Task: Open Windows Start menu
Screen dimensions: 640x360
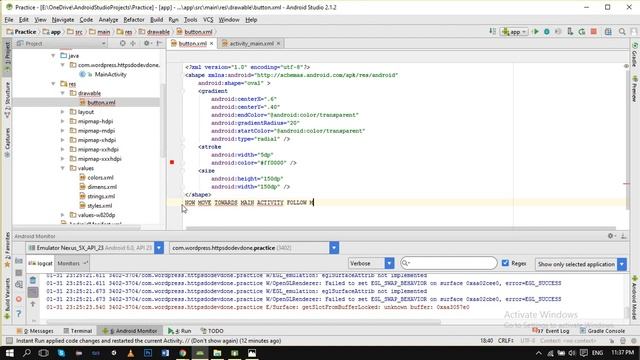Action: [9, 353]
